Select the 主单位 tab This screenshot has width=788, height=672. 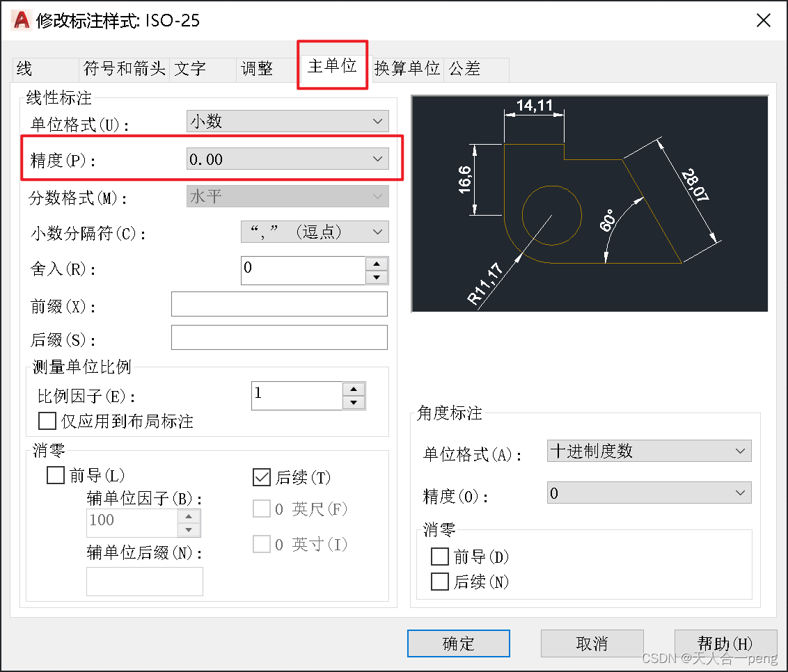(x=332, y=66)
